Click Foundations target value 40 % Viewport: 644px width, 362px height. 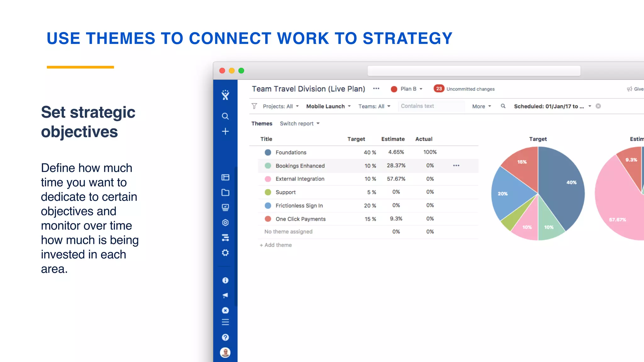tap(370, 152)
